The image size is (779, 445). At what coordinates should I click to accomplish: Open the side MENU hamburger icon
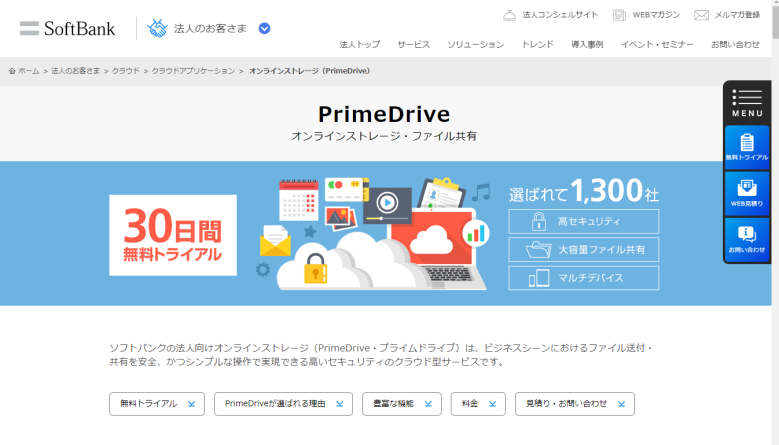pos(747,103)
